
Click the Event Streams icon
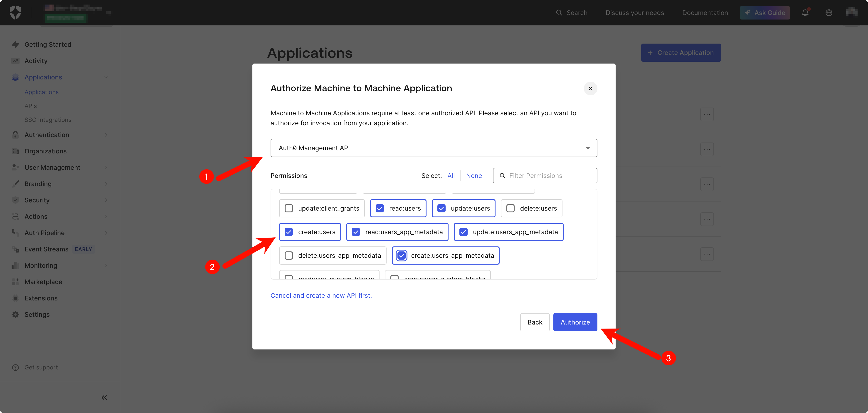tap(15, 249)
